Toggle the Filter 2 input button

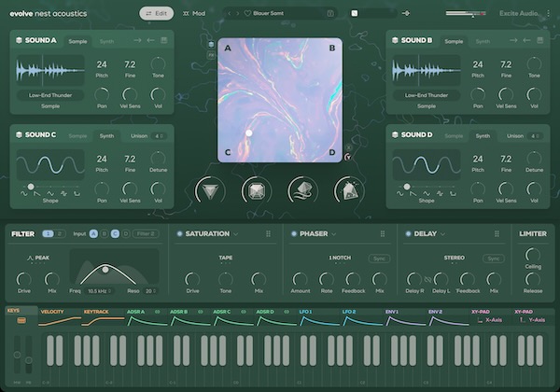tap(146, 234)
